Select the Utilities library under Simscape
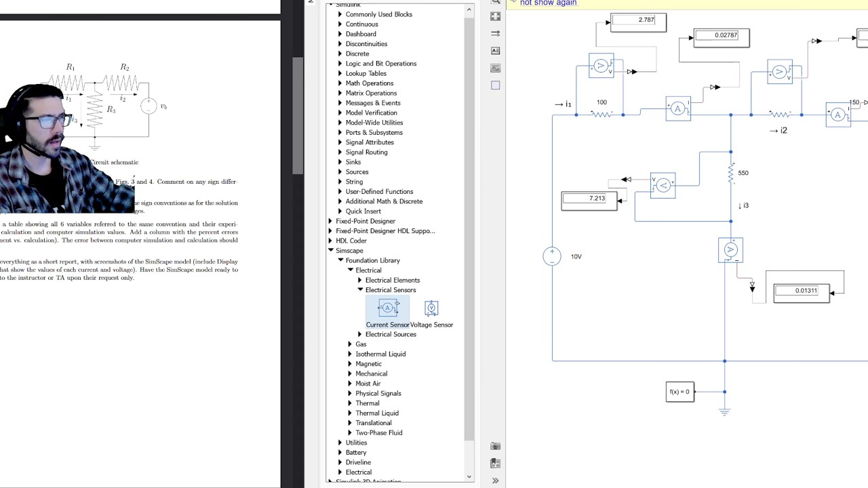 [x=356, y=443]
